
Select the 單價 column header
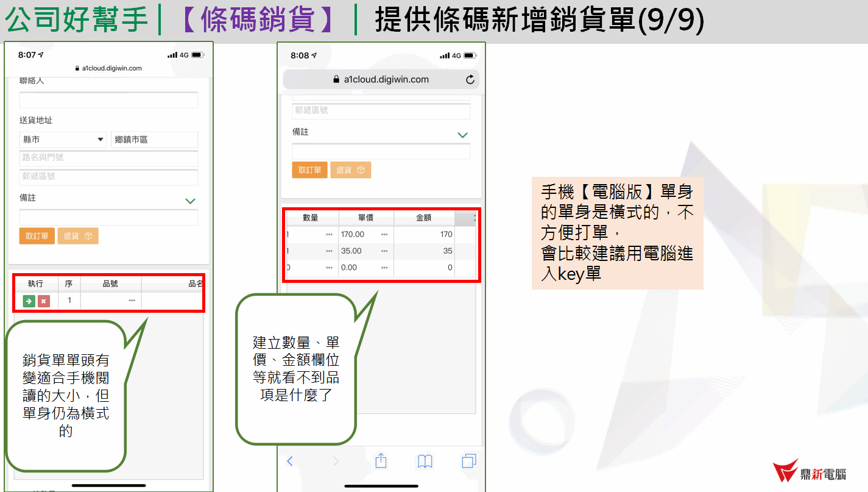(366, 218)
